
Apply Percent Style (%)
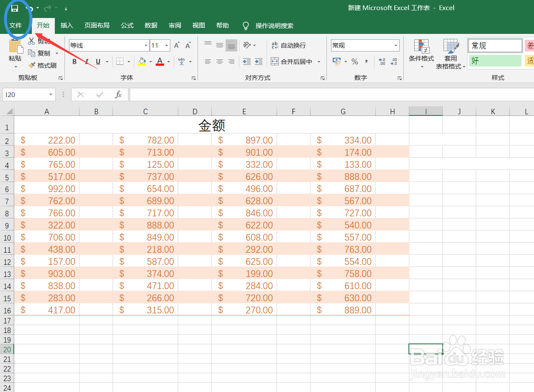355,61
